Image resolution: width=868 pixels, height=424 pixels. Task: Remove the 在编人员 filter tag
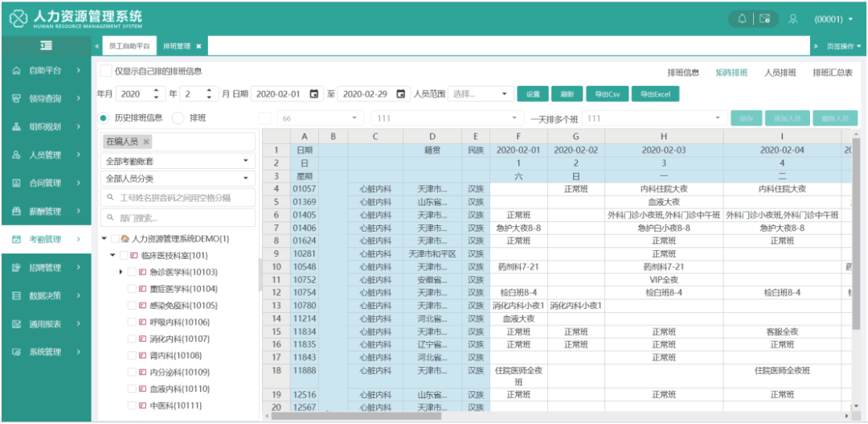(146, 142)
